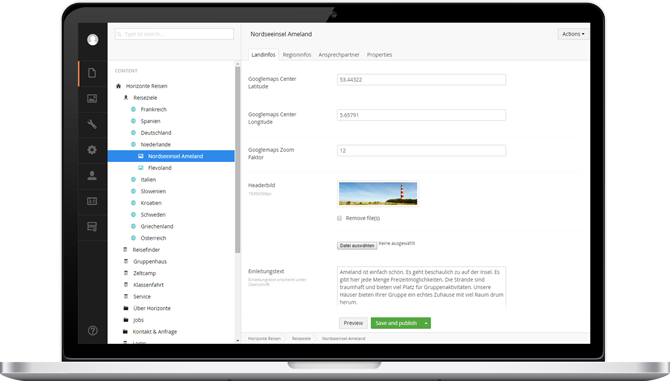Image resolution: width=670 pixels, height=381 pixels.
Task: Click the folder icon beside Kontakt & Anfrage
Action: point(125,331)
